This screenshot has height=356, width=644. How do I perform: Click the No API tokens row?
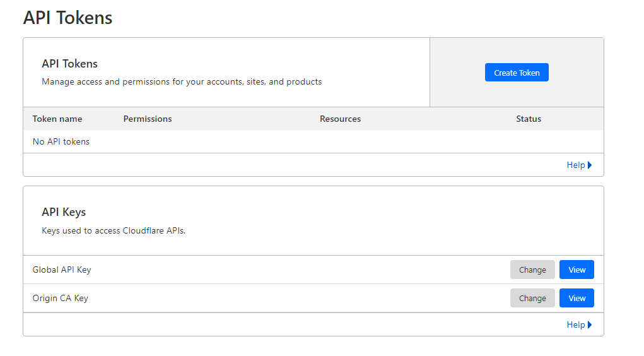click(313, 141)
